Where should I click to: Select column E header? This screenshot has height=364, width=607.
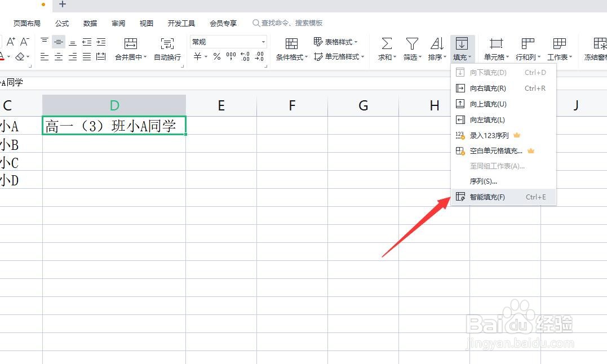coord(221,105)
